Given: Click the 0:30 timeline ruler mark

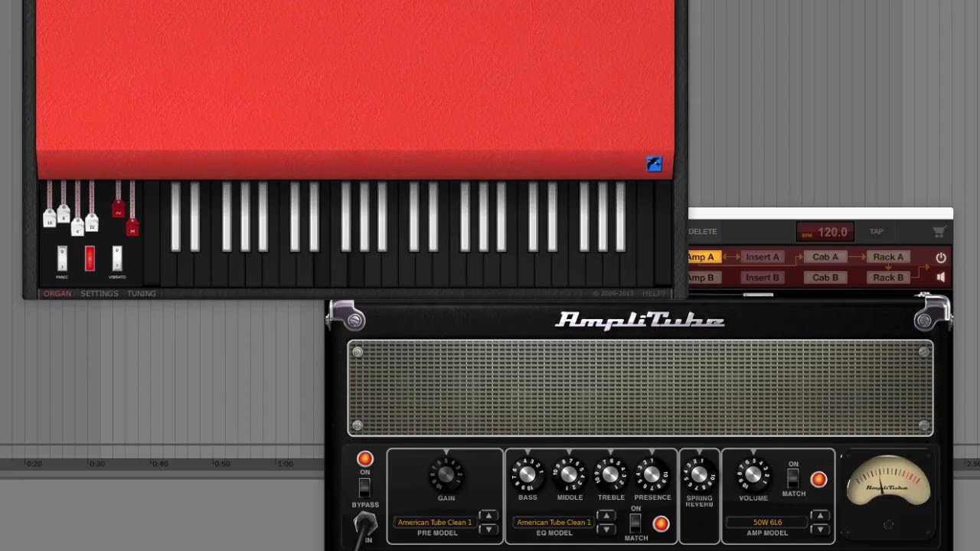Looking at the screenshot, I should click(x=96, y=464).
